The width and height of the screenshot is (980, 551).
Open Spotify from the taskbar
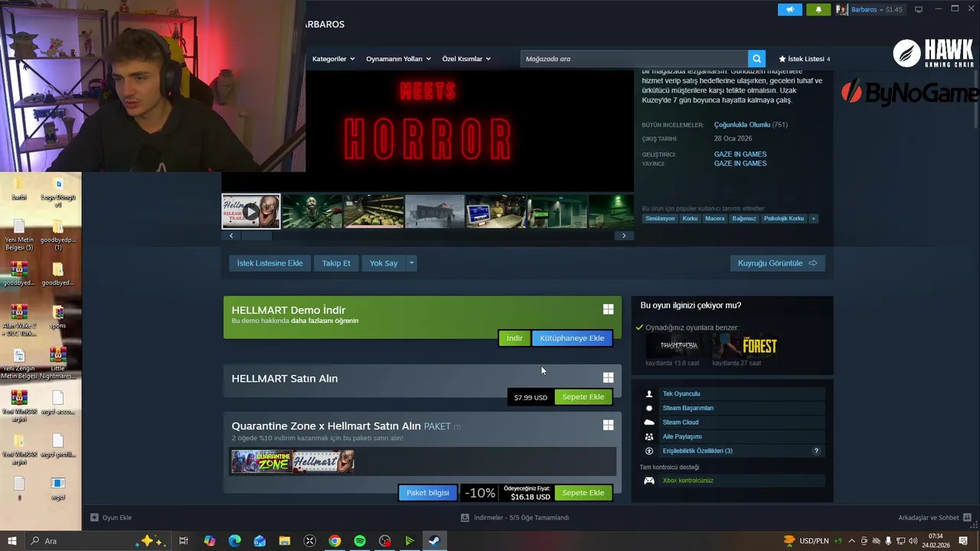pos(360,541)
